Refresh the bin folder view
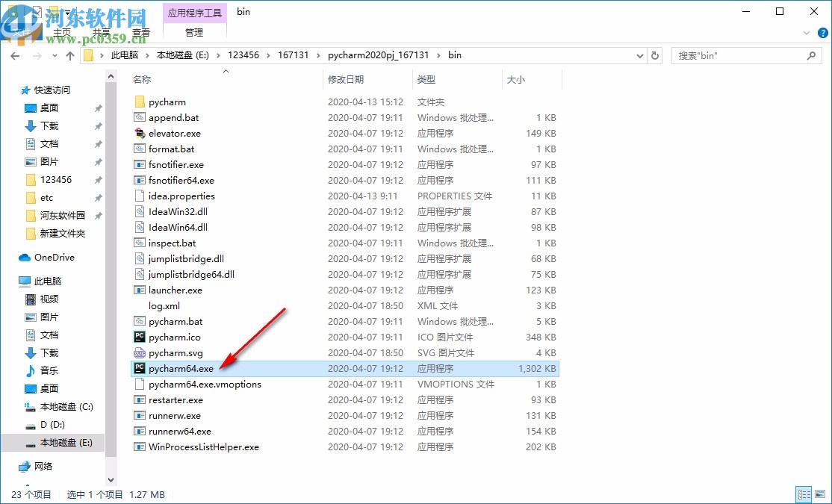The image size is (832, 504). point(655,55)
